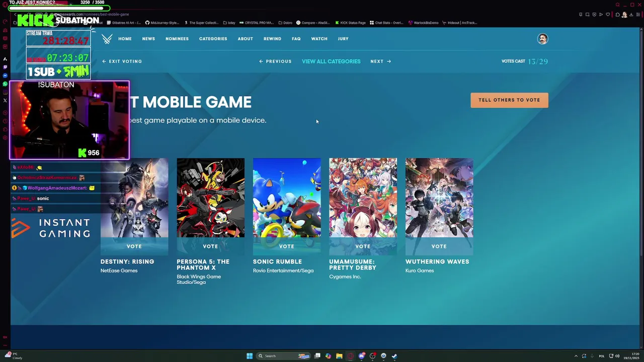
Task: Click SONIC RUMBLE title text
Action: 277,261
